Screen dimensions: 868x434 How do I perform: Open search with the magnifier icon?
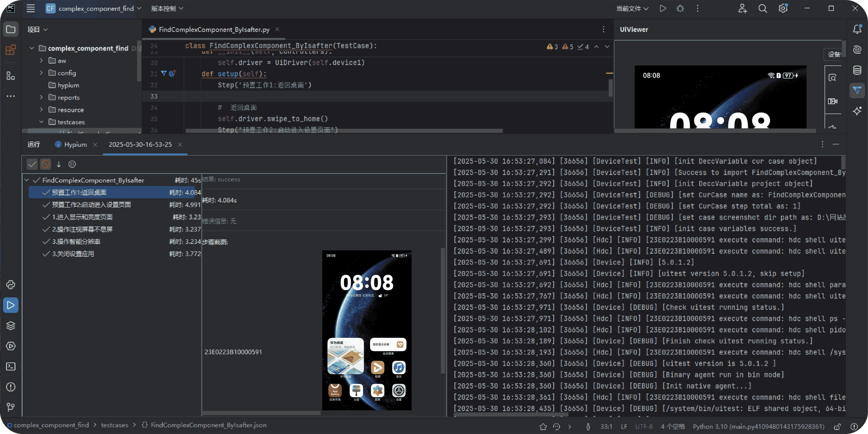point(762,8)
